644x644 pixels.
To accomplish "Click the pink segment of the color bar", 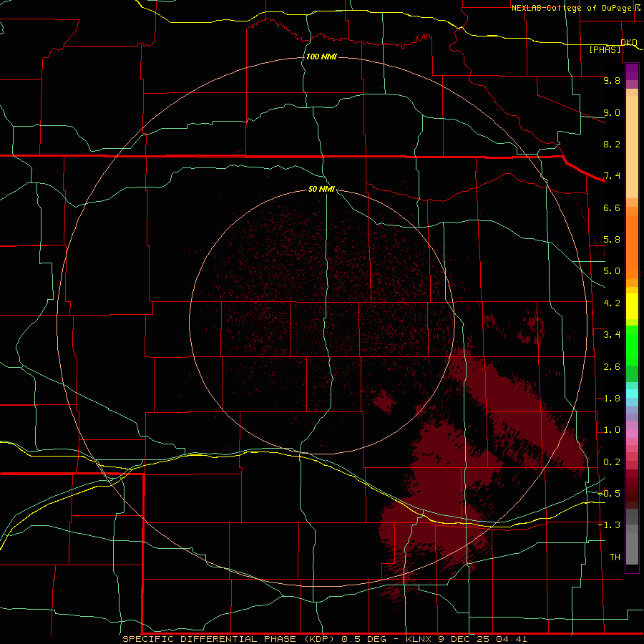I will pyautogui.click(x=632, y=434).
